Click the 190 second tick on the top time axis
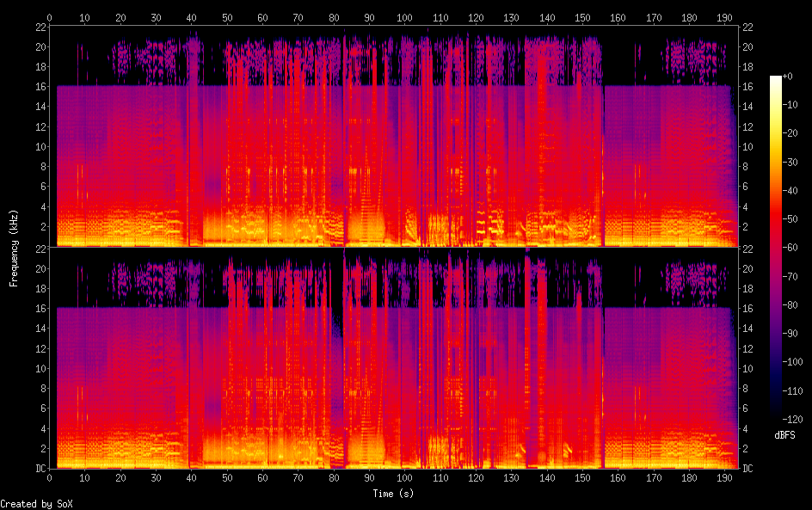812x510 pixels. tap(723, 17)
